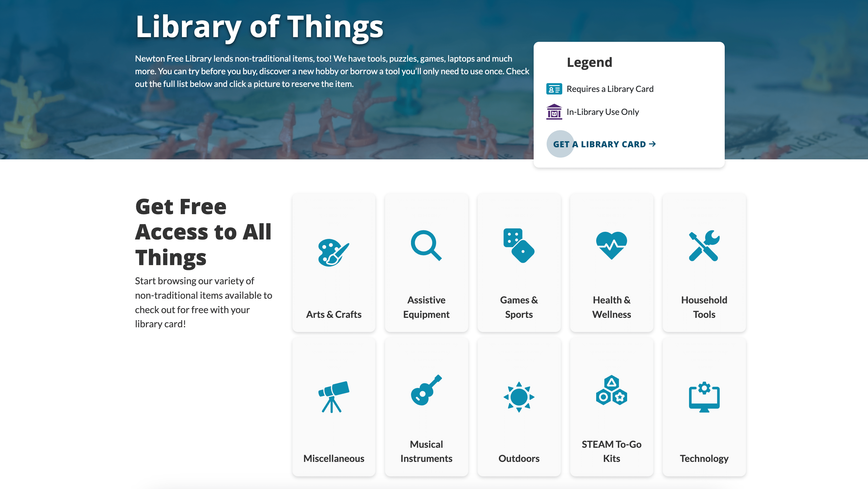Open the Musical Instruments card label
Image resolution: width=868 pixels, height=489 pixels.
(x=426, y=451)
